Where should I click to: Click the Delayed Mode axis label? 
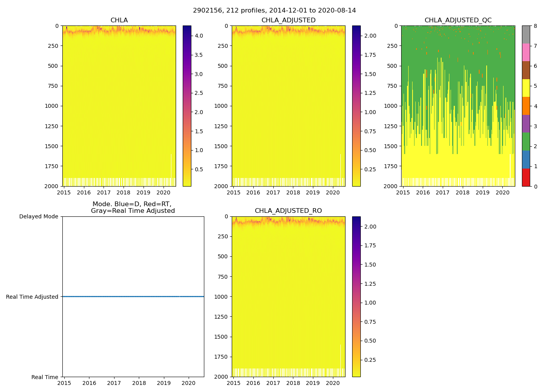[38, 217]
